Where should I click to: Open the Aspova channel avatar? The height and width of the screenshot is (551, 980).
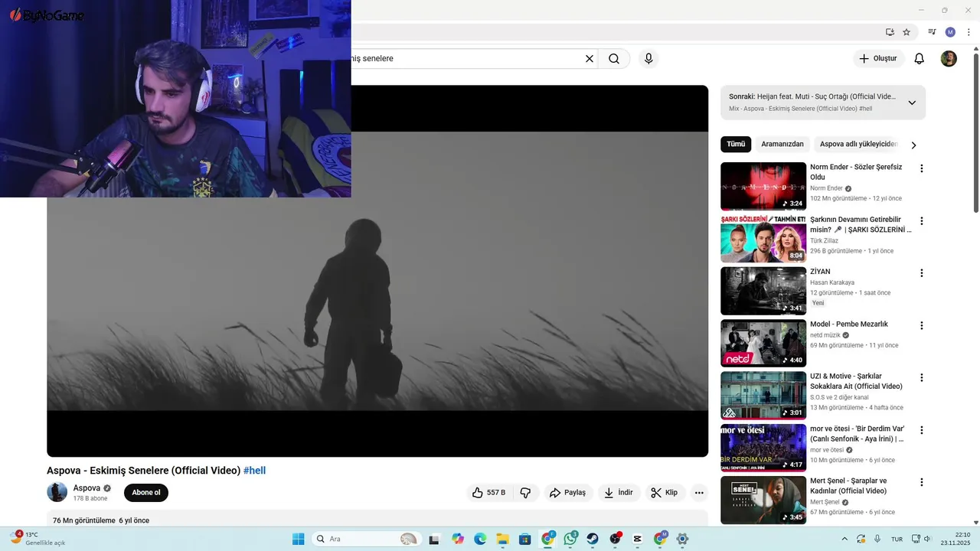coord(57,492)
